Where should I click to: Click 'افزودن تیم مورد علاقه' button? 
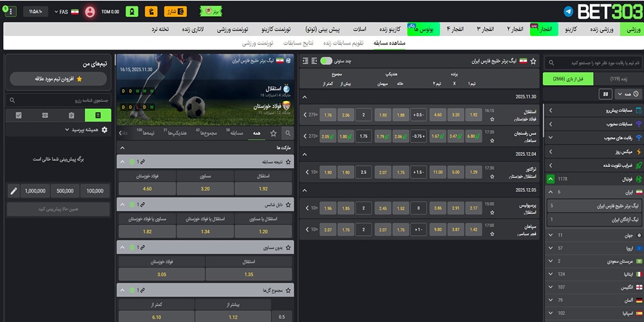pyautogui.click(x=58, y=79)
